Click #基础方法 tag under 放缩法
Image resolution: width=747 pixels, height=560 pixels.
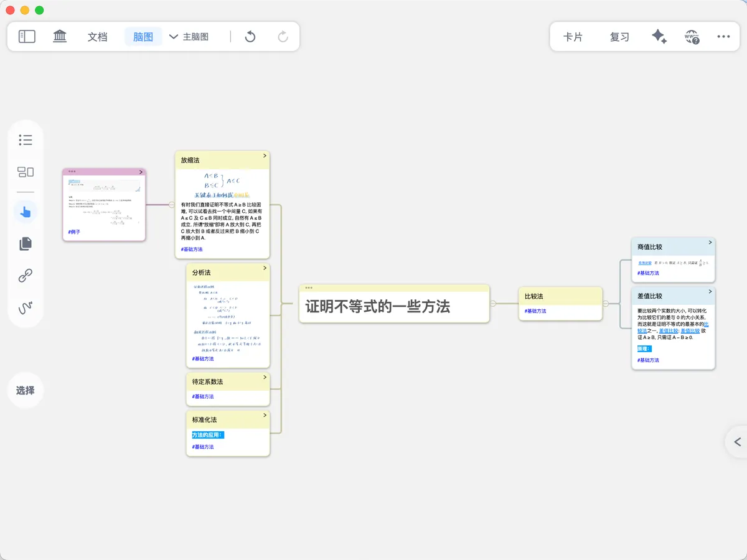coord(192,249)
